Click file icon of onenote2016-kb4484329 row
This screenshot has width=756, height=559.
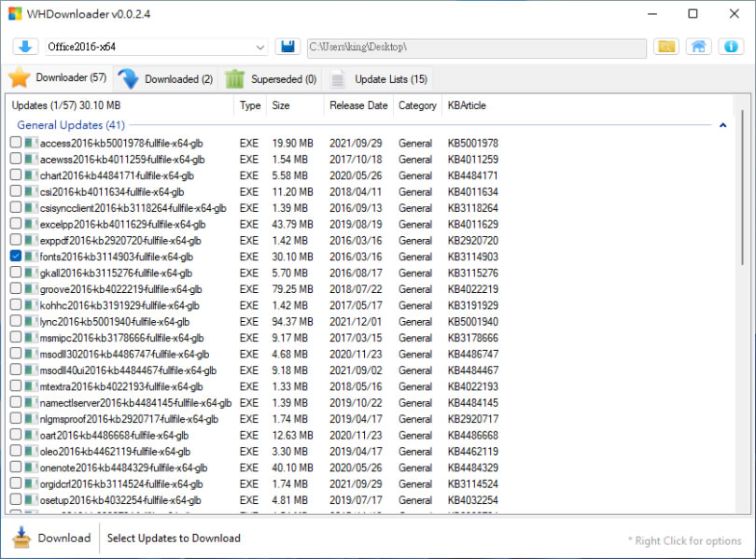click(x=32, y=468)
